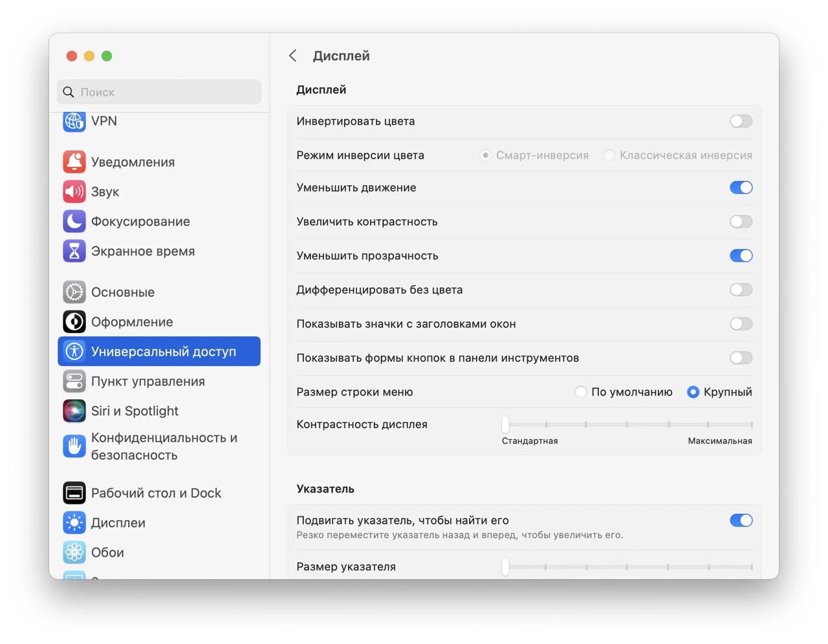The width and height of the screenshot is (828, 644).
Task: Go back using the chevron arrow
Action: (292, 56)
